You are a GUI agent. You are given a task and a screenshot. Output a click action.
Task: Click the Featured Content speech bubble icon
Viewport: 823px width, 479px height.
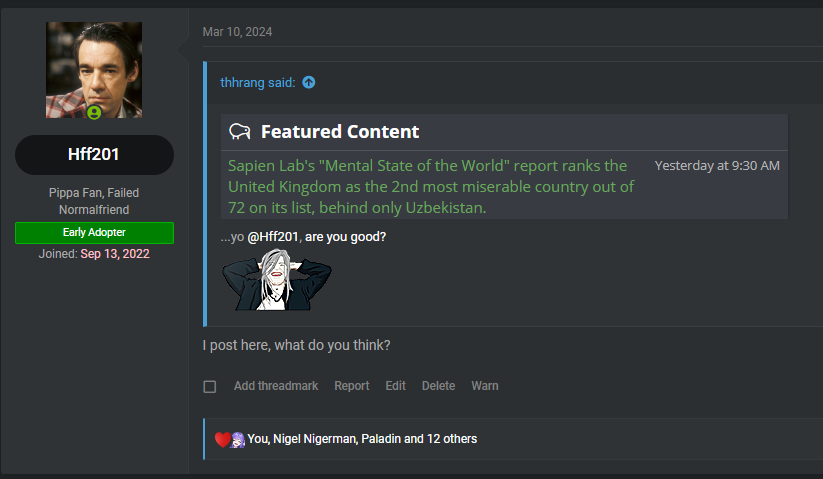[x=240, y=131]
